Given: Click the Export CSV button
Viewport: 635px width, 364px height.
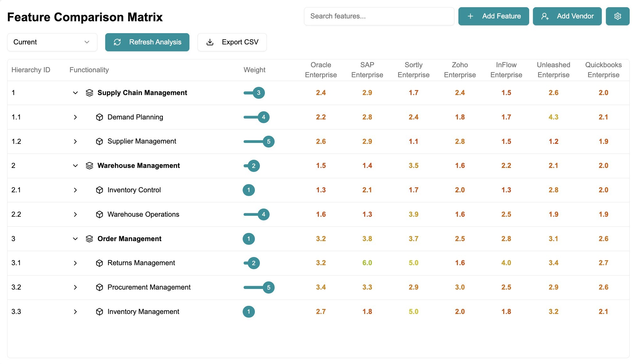Looking at the screenshot, I should pos(232,42).
